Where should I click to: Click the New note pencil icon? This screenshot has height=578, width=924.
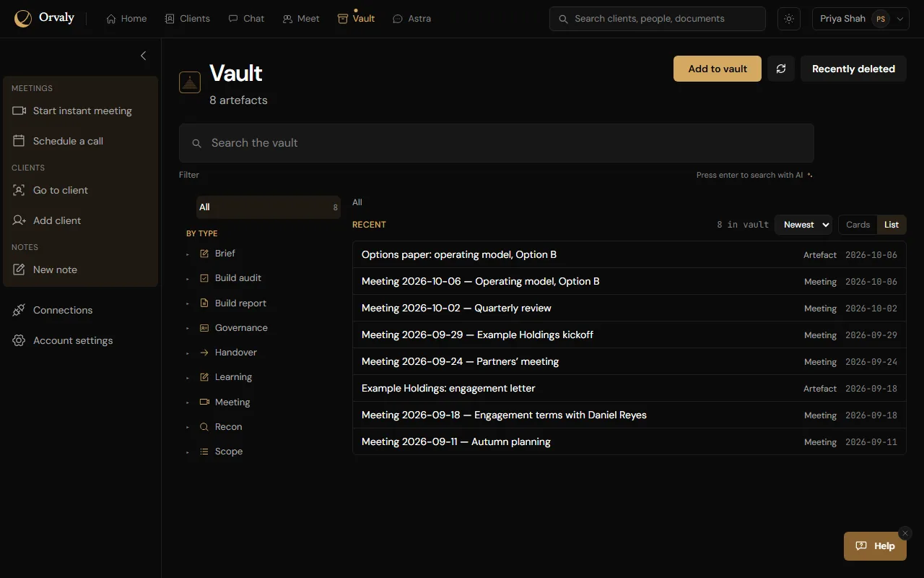pos(19,269)
